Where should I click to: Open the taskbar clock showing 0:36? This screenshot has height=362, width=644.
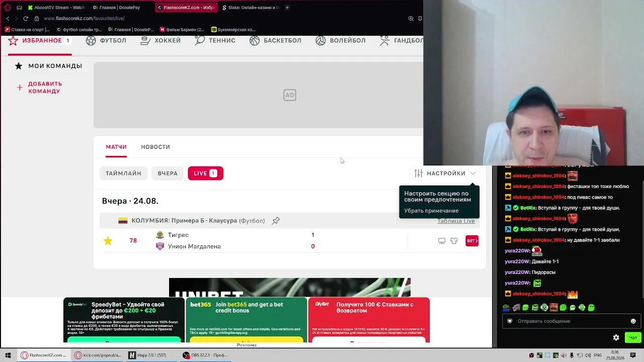click(x=615, y=355)
